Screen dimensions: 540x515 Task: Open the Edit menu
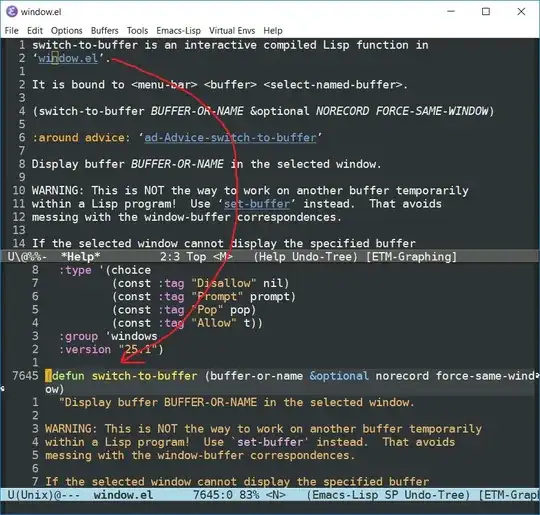(x=35, y=31)
